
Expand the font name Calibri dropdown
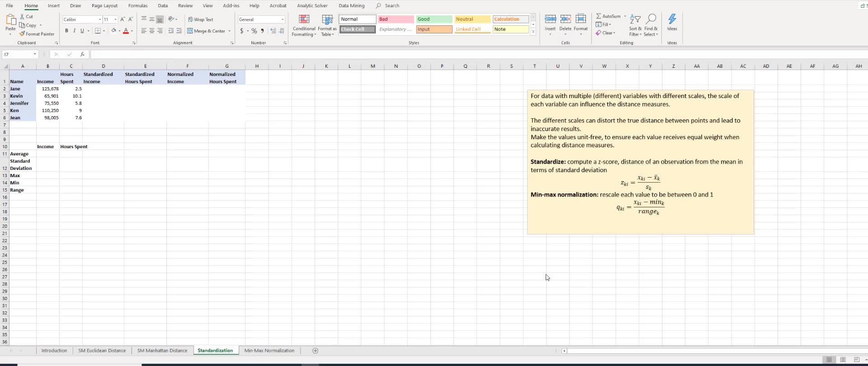coord(100,19)
